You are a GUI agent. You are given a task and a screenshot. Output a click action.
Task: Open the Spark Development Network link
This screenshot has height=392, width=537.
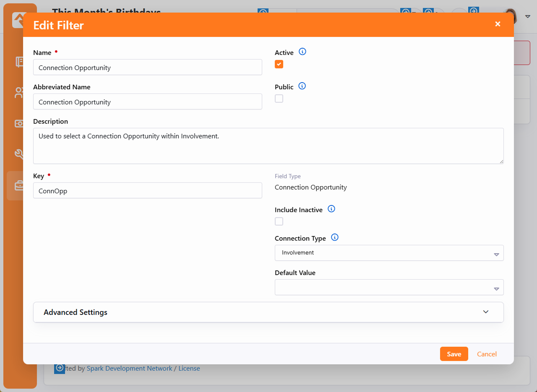point(129,369)
